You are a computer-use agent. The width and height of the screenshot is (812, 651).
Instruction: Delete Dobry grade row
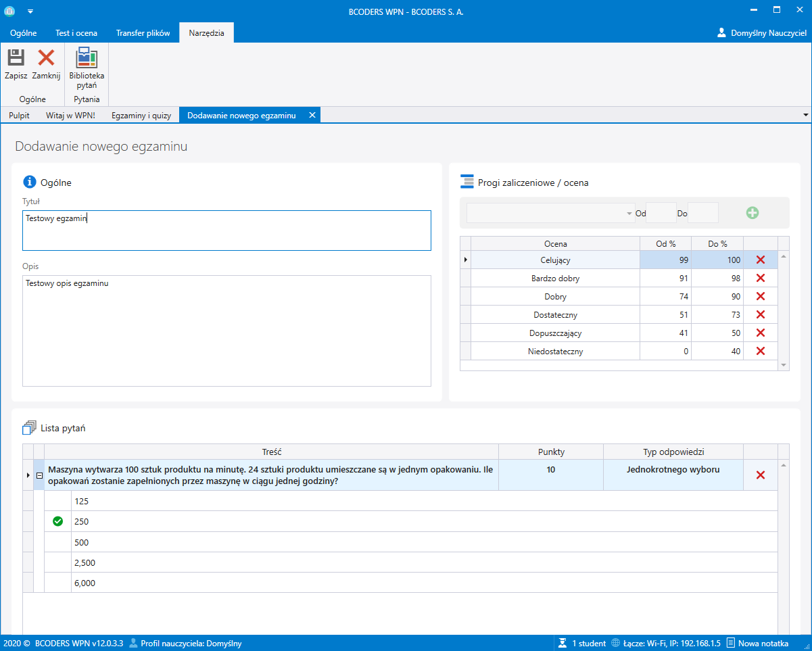point(760,297)
